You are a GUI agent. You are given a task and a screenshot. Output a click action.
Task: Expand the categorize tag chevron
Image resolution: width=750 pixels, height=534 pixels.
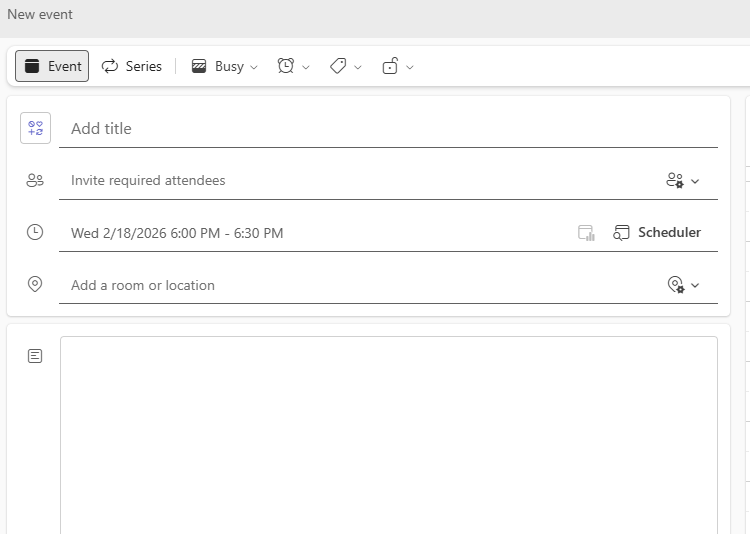(x=358, y=67)
